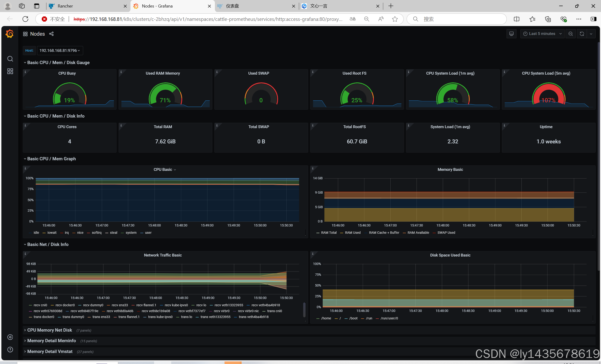This screenshot has width=601, height=364.
Task: Zoom out the time range
Action: click(x=570, y=34)
